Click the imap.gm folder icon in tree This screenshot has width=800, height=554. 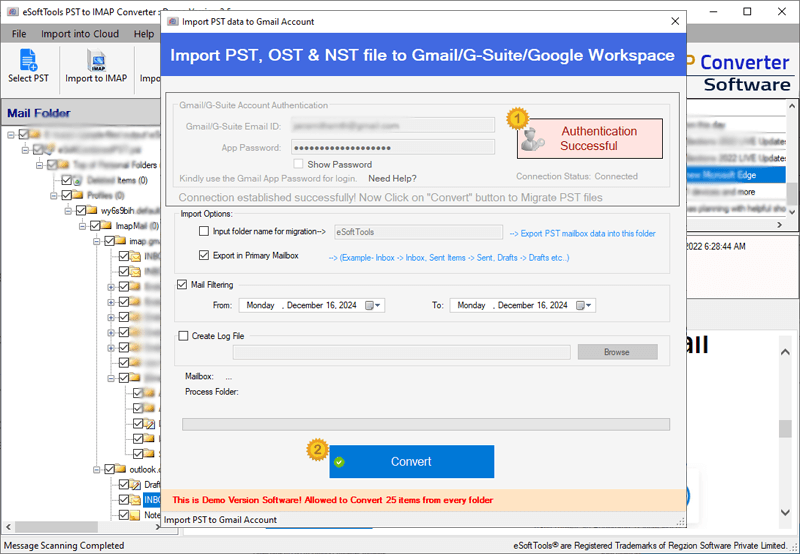click(x=120, y=241)
